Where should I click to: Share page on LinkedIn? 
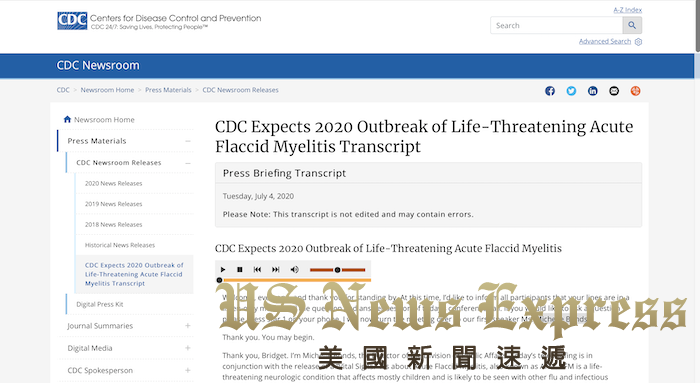[x=592, y=91]
